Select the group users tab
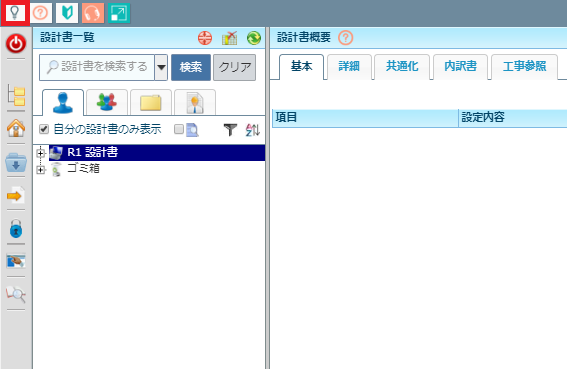The width and height of the screenshot is (567, 369). coord(107,102)
